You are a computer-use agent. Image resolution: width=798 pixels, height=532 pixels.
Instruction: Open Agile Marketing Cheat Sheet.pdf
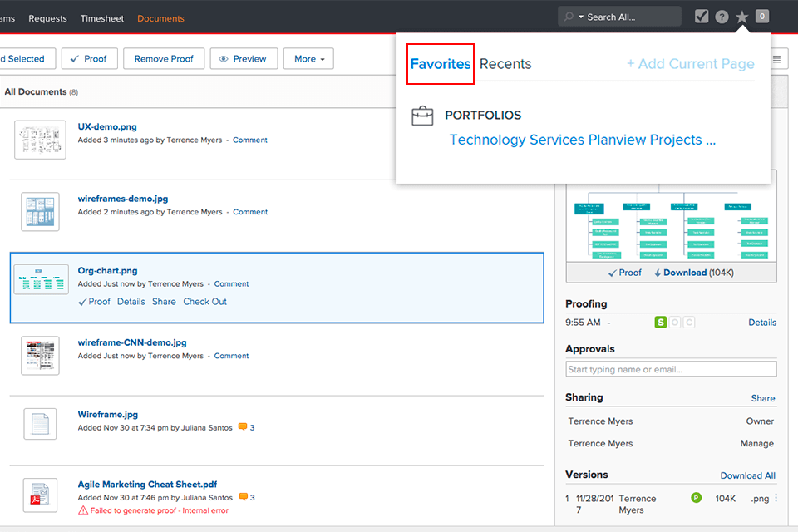coord(147,484)
